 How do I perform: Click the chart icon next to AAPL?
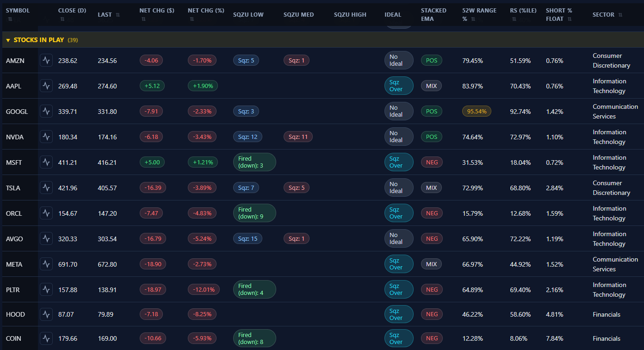click(x=46, y=86)
